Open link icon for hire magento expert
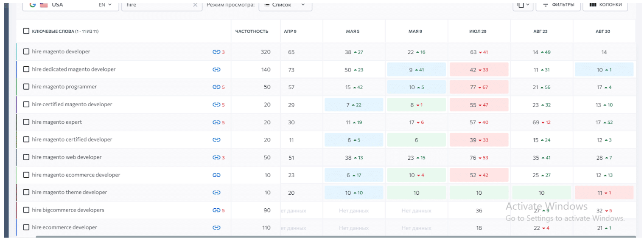Viewport: 644px width, 244px height. 216,122
